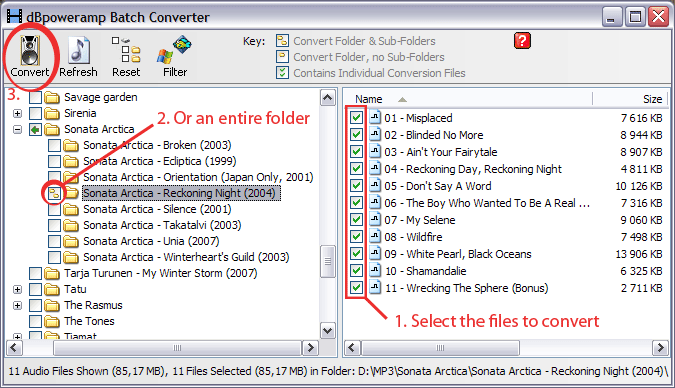
Task: Check Sonata Arctica - Ecliptica (1999) checkbox
Action: click(54, 161)
